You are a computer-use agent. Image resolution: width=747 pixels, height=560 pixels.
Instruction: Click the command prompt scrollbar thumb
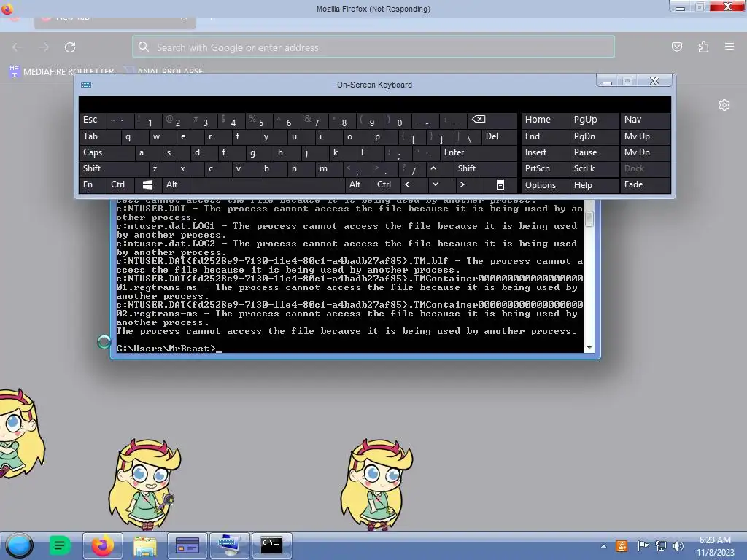[x=589, y=218]
